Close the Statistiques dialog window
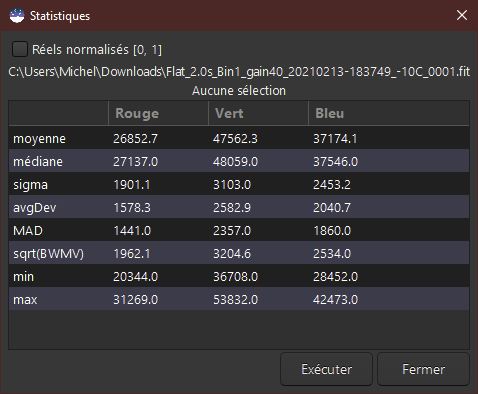 click(x=462, y=15)
